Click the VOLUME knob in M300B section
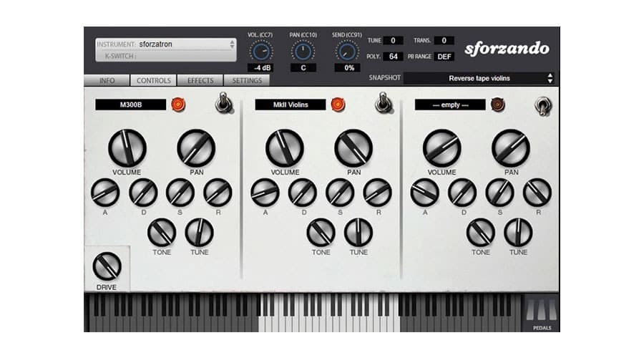 click(127, 148)
